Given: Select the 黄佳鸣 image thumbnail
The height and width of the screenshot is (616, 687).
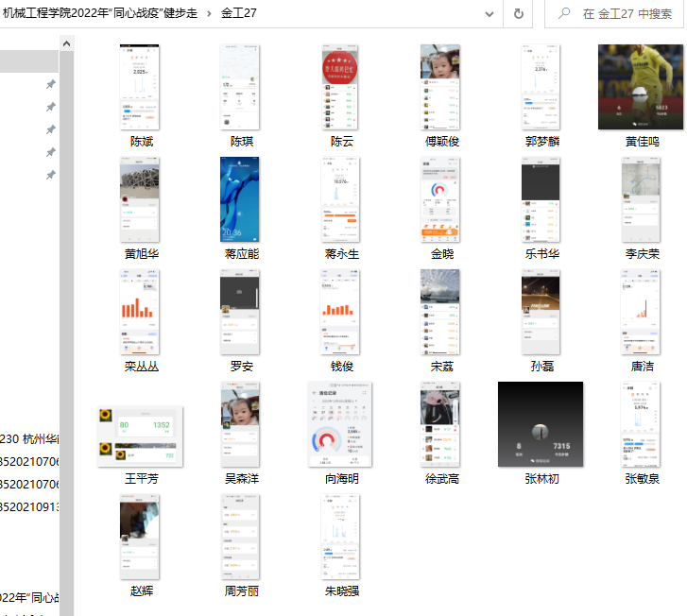Looking at the screenshot, I should 642,87.
